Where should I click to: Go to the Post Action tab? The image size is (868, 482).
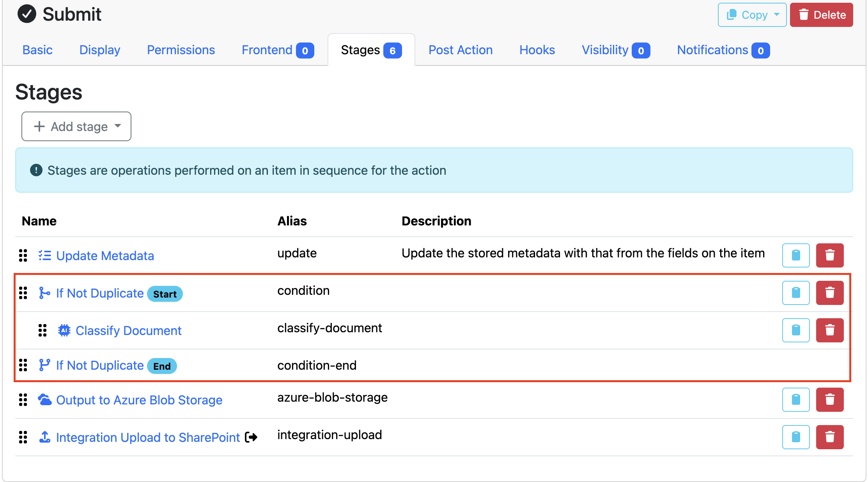(461, 50)
